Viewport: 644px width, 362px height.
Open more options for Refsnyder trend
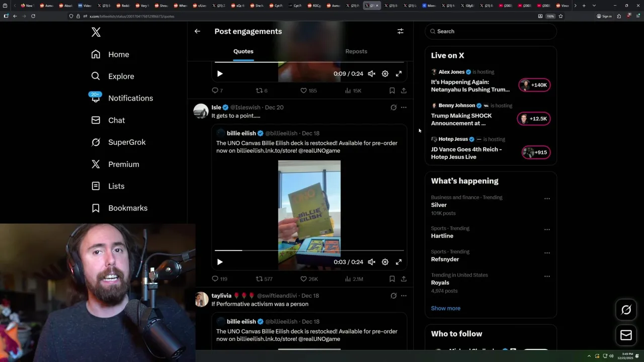[547, 253]
